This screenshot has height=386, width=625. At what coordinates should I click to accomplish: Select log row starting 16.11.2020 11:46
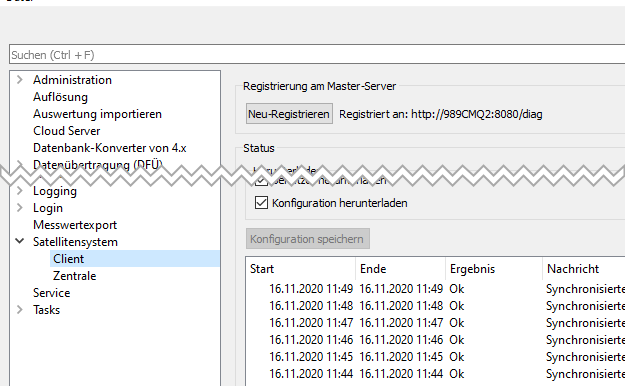(436, 340)
